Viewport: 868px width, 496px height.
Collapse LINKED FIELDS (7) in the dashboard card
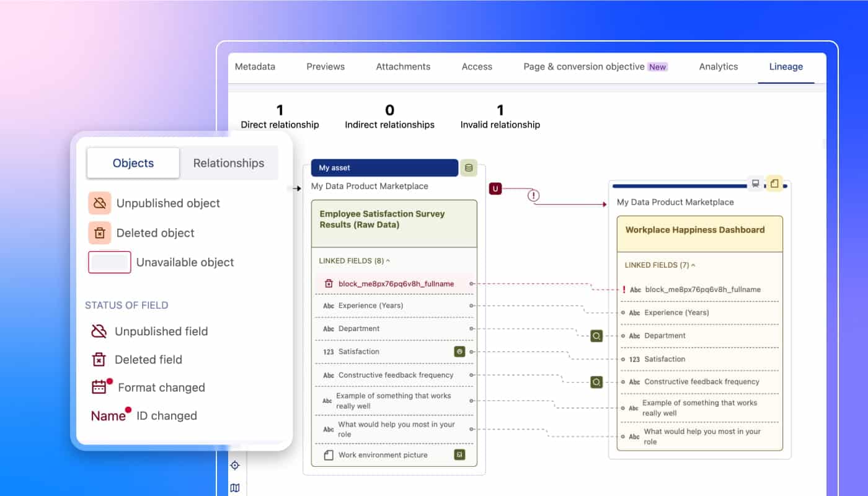tap(660, 265)
